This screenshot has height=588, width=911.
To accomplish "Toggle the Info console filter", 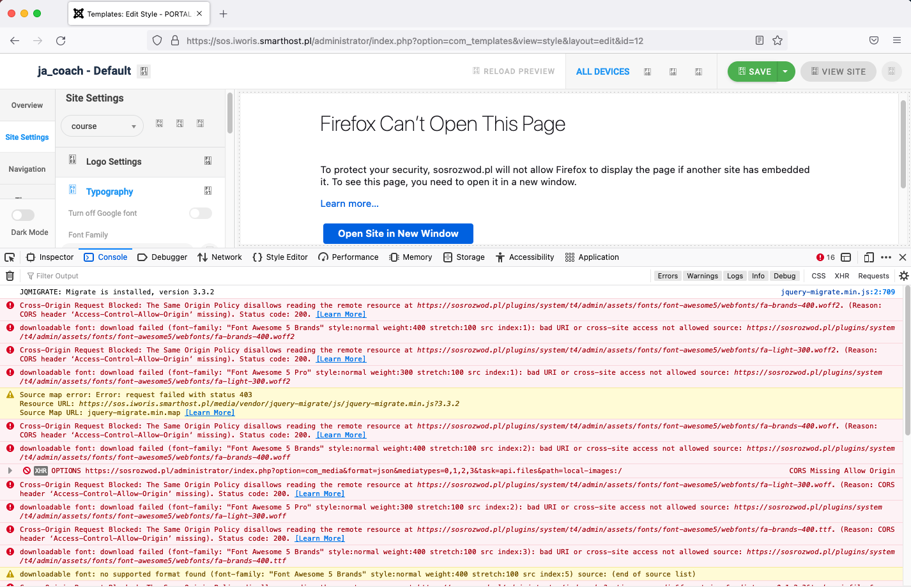I will coord(758,276).
